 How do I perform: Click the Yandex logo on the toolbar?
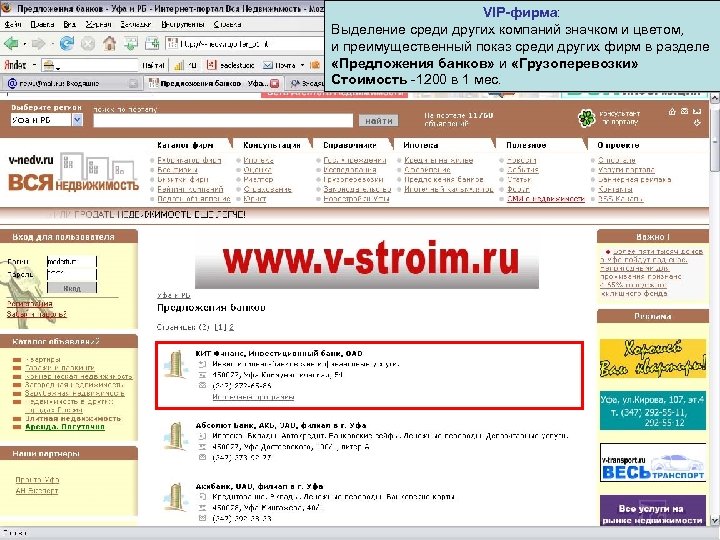click(x=15, y=65)
